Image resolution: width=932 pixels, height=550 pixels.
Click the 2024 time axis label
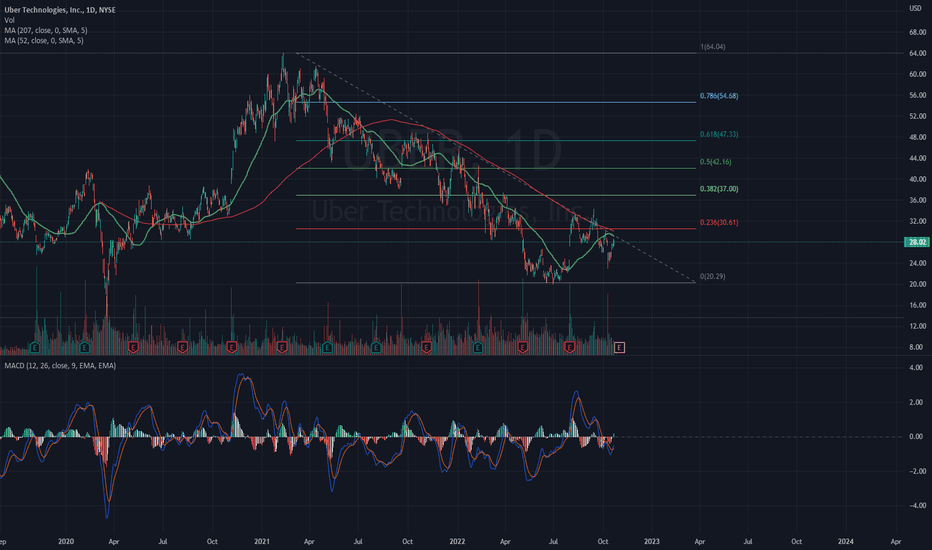pyautogui.click(x=846, y=542)
